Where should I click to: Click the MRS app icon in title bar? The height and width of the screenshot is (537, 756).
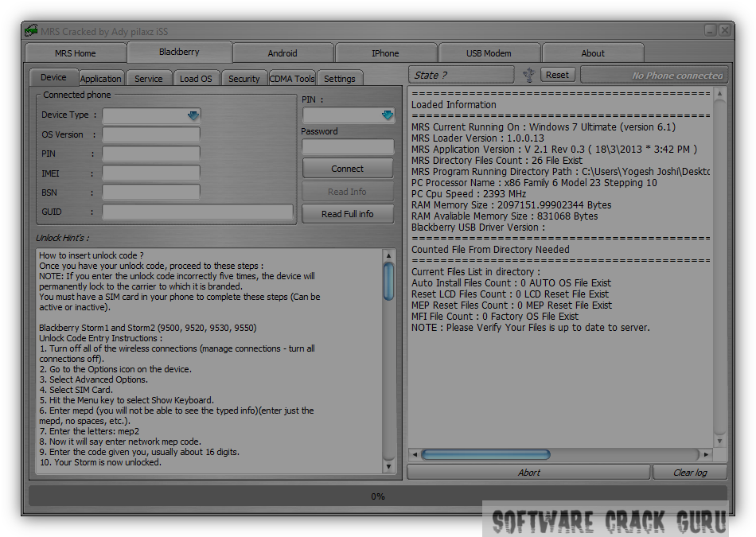coord(31,31)
